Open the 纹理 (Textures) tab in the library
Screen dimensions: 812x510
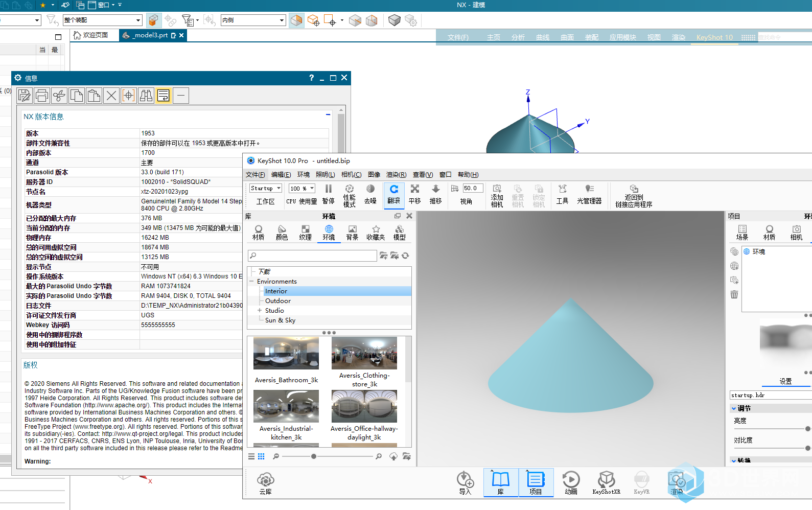point(306,233)
